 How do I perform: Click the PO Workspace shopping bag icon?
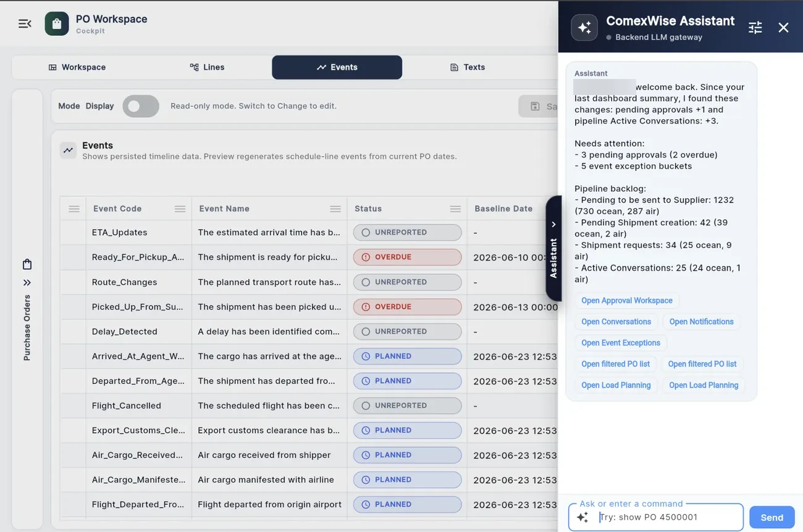point(57,24)
